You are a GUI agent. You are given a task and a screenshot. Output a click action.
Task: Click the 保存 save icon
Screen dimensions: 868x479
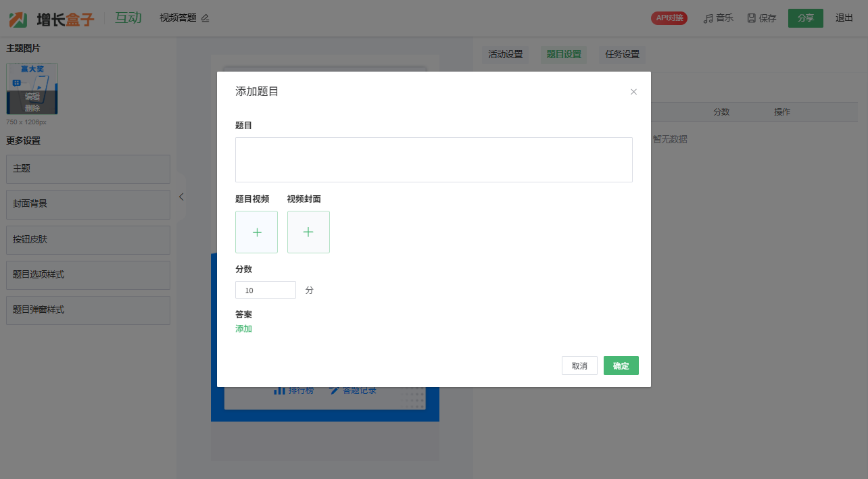(x=751, y=18)
